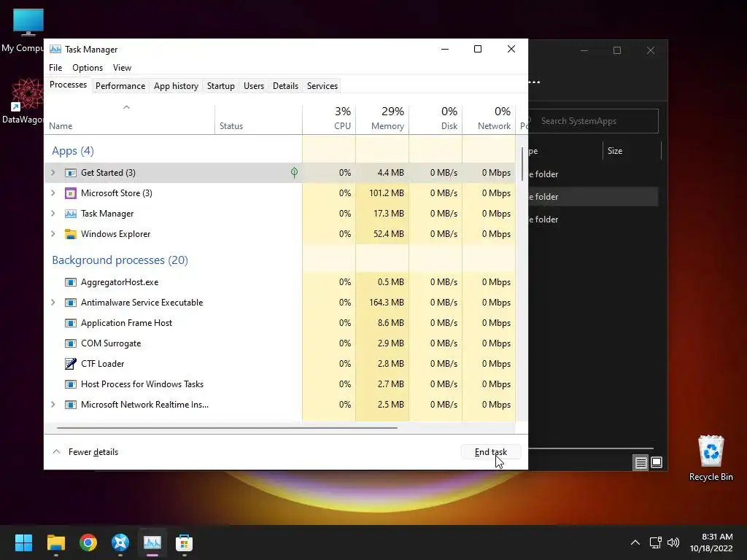Screen dimensions: 747x560
Task: Click the Host Process for Windows Tasks icon
Action: tap(71, 384)
